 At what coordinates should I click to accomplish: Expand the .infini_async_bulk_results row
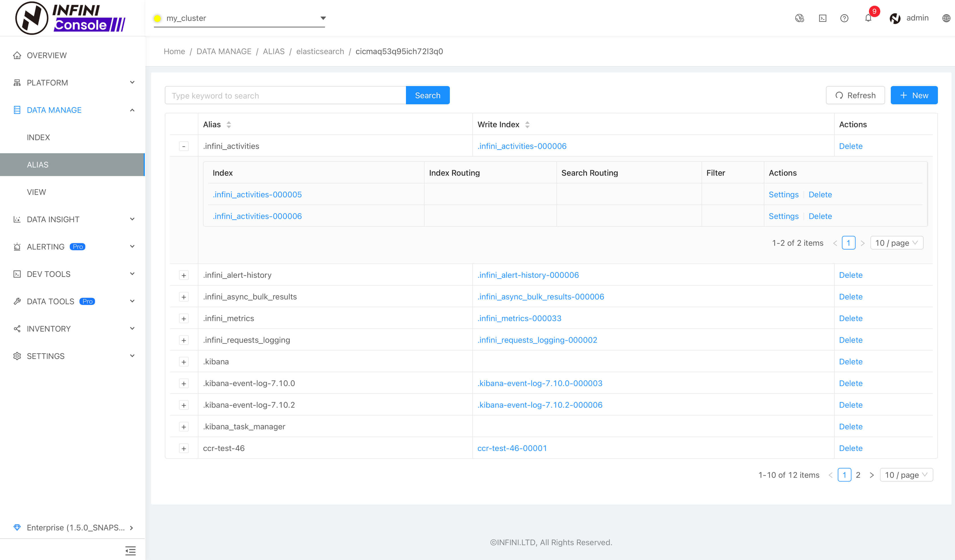pyautogui.click(x=184, y=297)
